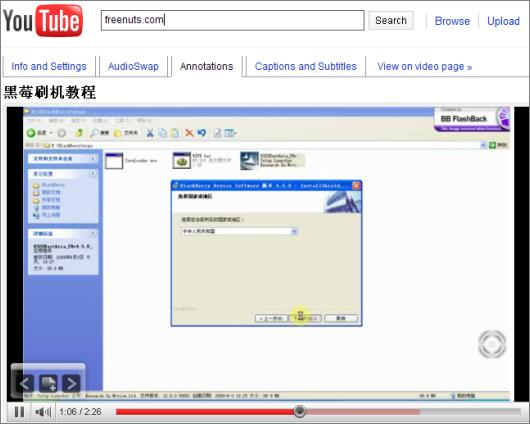Go to next annotation arrow
Screen dimensions: 530x424
[x=71, y=384]
